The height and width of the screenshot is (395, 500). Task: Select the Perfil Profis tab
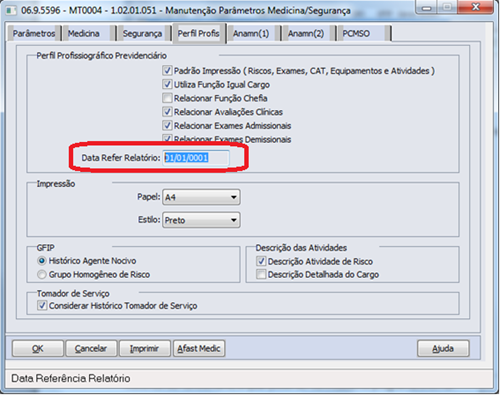click(x=199, y=33)
